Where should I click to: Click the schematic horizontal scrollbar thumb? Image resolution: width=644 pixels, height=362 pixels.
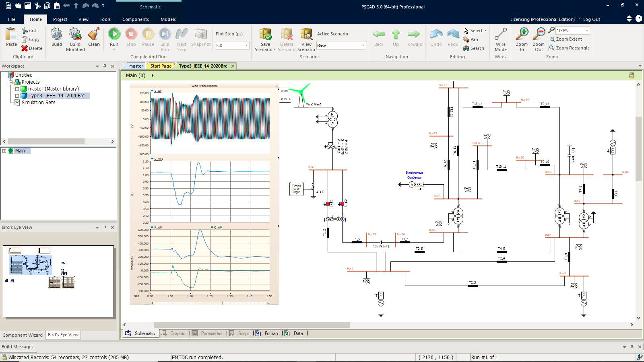coord(252,325)
